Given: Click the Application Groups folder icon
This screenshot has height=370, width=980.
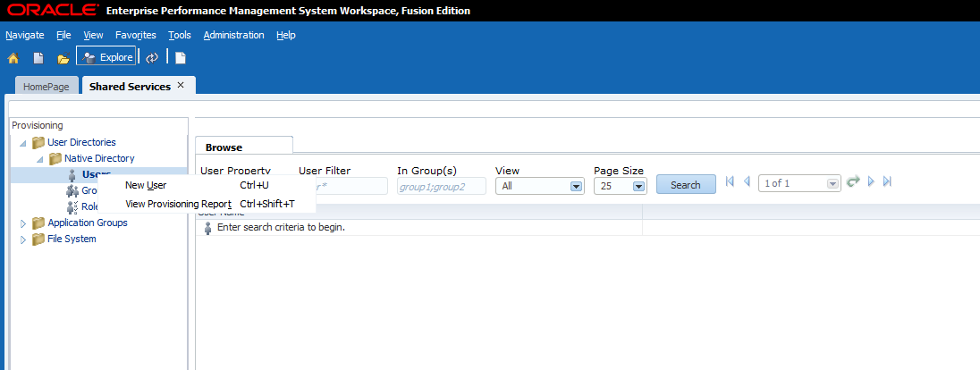Looking at the screenshot, I should pos(38,223).
